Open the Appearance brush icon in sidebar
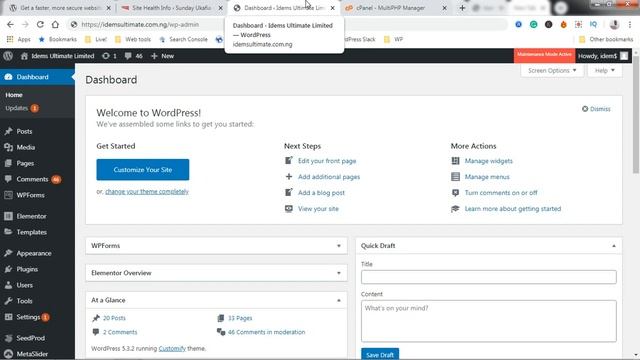The image size is (640, 360). point(8,253)
